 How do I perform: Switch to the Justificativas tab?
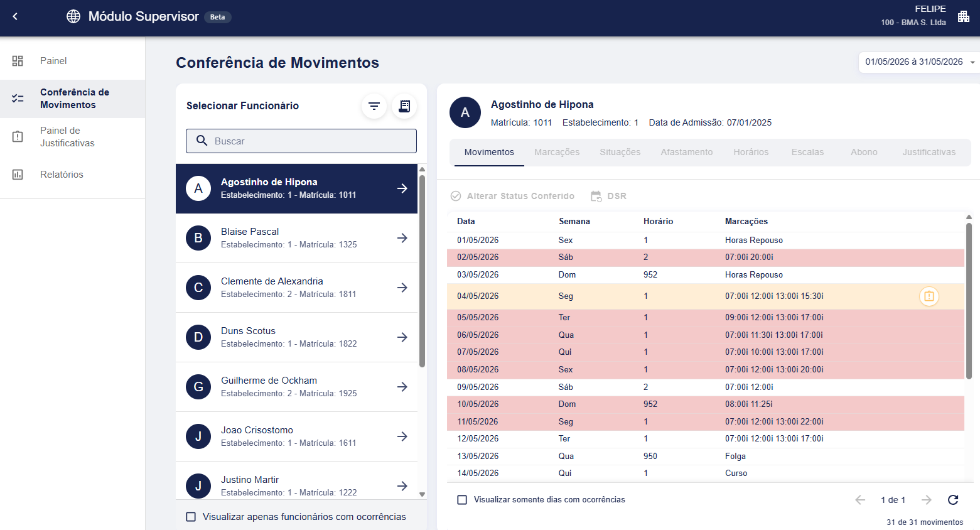point(929,152)
